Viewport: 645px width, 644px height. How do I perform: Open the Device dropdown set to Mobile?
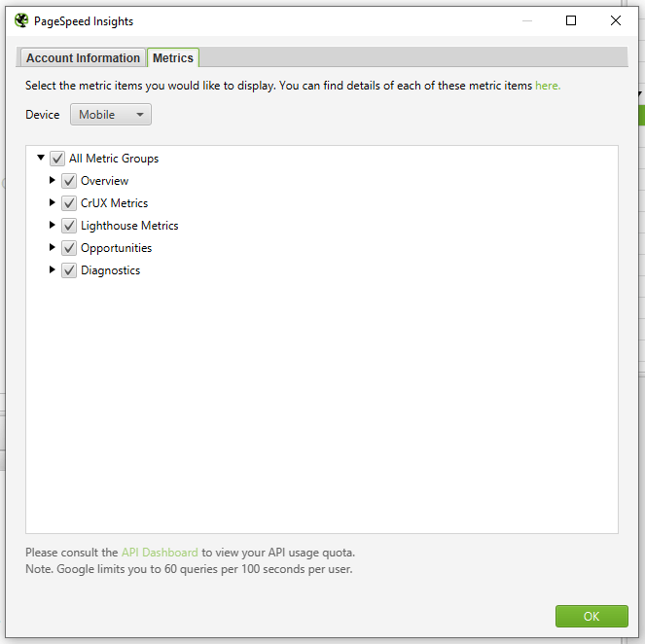tap(111, 115)
